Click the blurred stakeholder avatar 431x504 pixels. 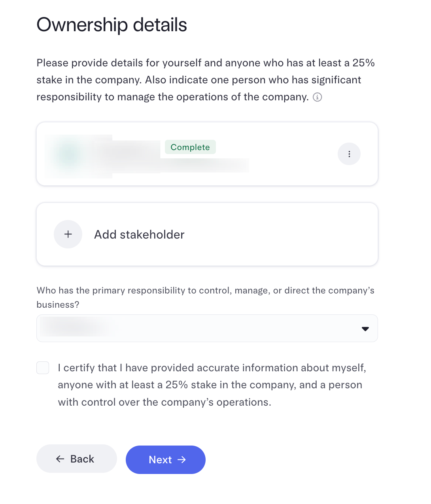point(68,154)
